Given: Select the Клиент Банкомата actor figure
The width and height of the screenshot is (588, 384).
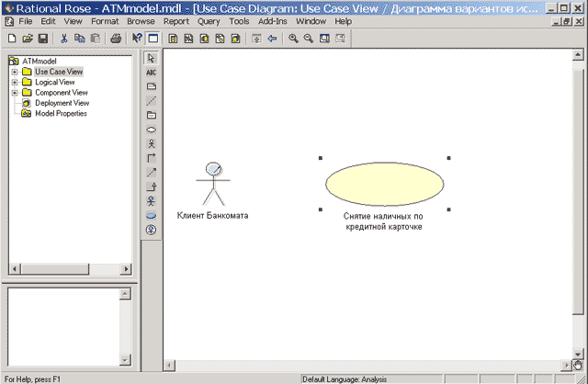Looking at the screenshot, I should point(213,184).
